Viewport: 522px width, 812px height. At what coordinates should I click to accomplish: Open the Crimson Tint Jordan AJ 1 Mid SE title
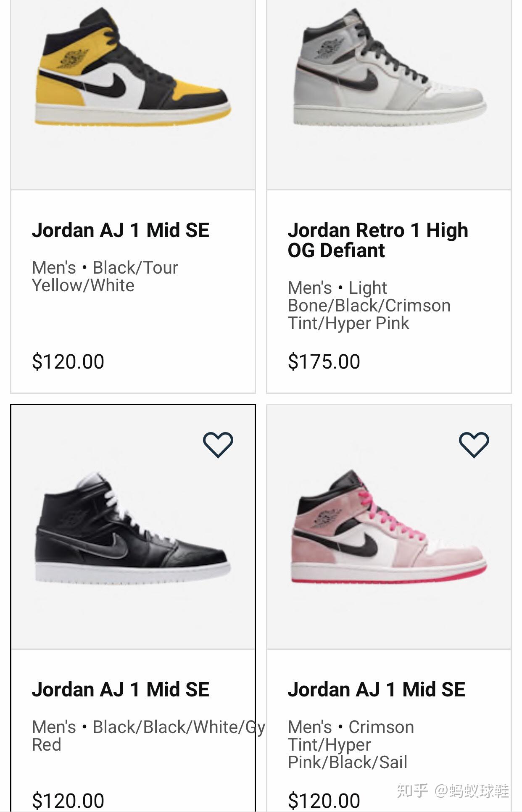click(x=376, y=690)
